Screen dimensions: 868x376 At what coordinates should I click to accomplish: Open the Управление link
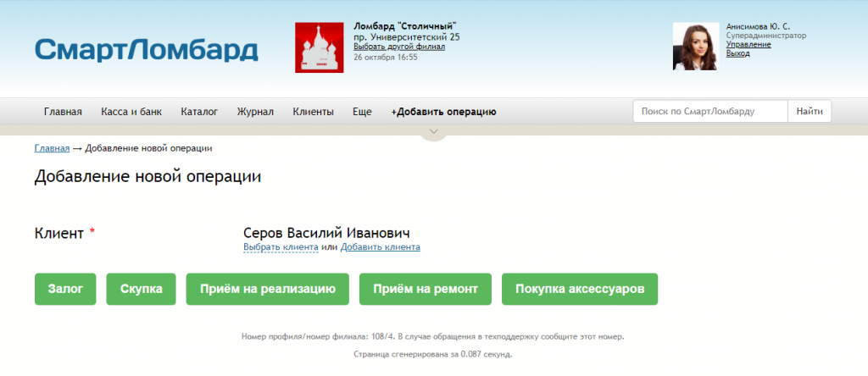(748, 45)
